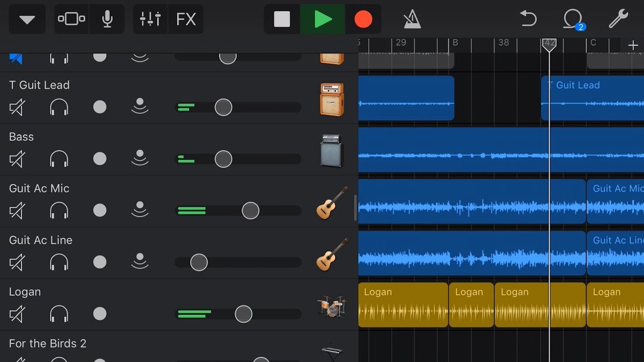This screenshot has height=362, width=644.
Task: Add song section with plus button
Action: click(633, 46)
